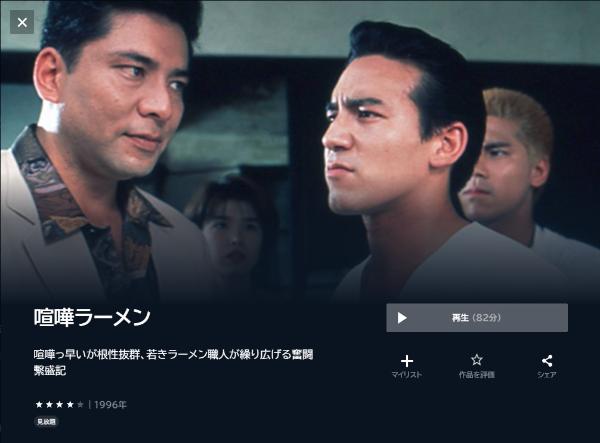Click the first filled rating star
The height and width of the screenshot is (443, 600).
coord(39,404)
